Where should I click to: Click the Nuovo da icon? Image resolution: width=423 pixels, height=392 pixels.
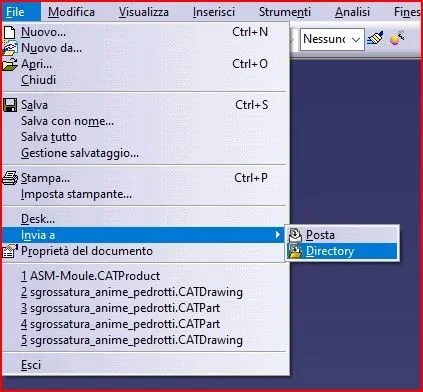pyautogui.click(x=10, y=48)
